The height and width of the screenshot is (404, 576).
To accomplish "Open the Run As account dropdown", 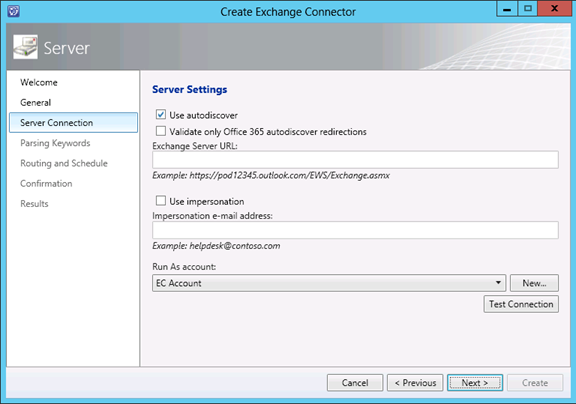I will click(329, 283).
